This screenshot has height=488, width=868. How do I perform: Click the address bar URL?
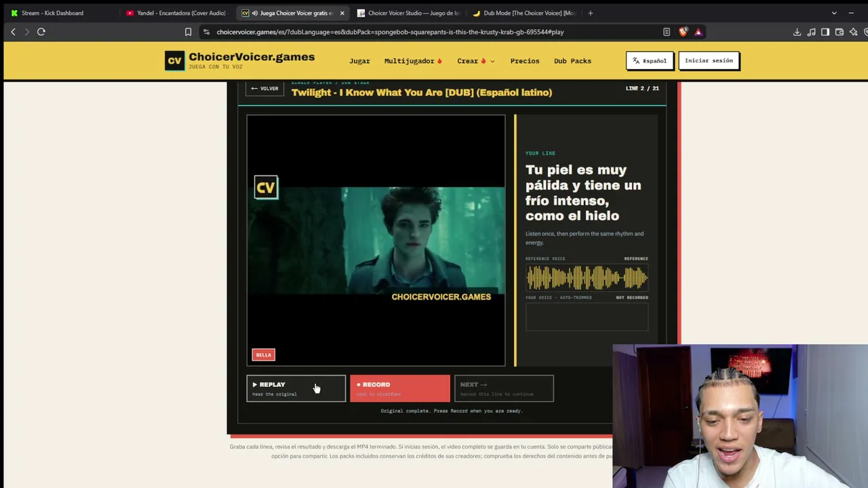pyautogui.click(x=391, y=32)
